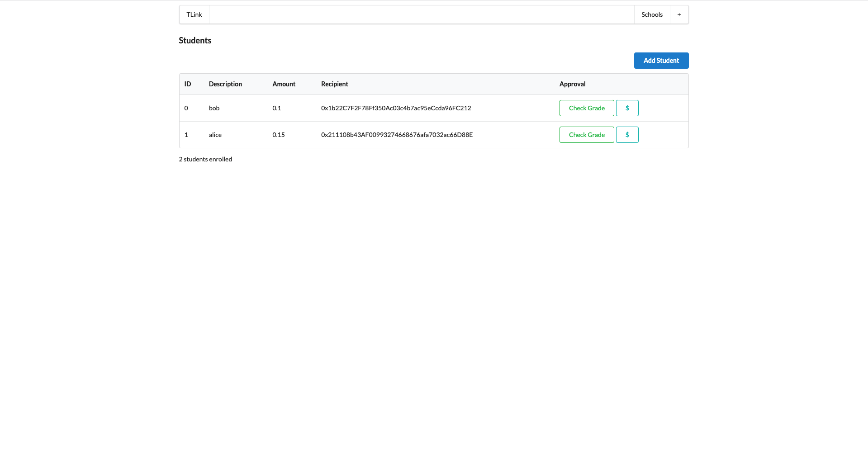Click the Students page heading

(x=195, y=40)
